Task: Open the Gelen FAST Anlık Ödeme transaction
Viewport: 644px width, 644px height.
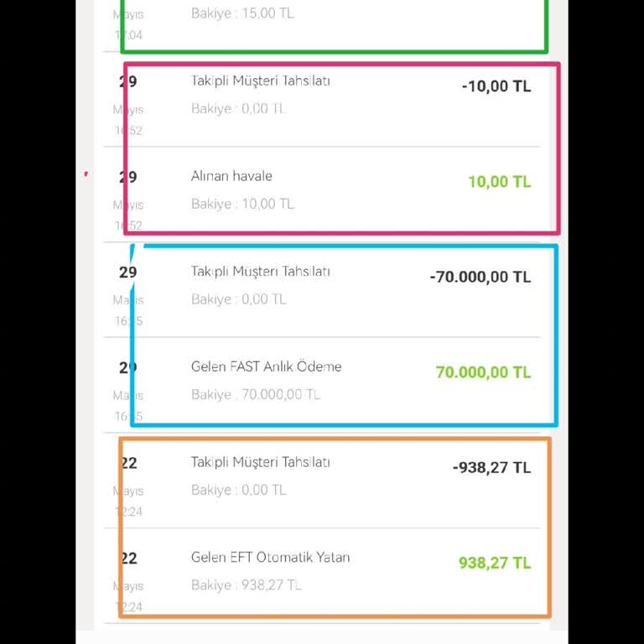Action: [266, 366]
